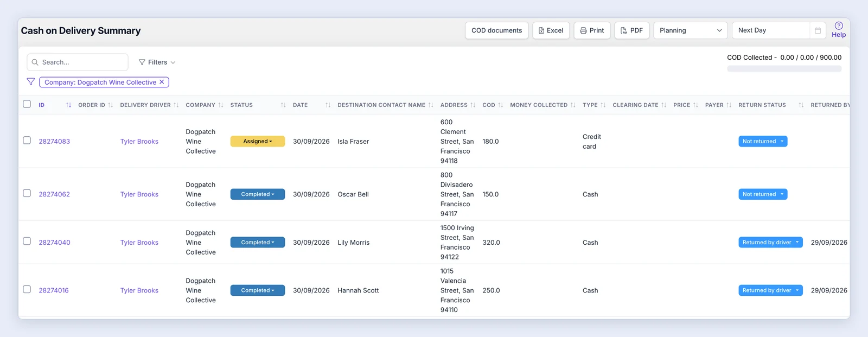The height and width of the screenshot is (337, 868).
Task: Click the funnel icon beside company filter chip
Action: pos(31,82)
